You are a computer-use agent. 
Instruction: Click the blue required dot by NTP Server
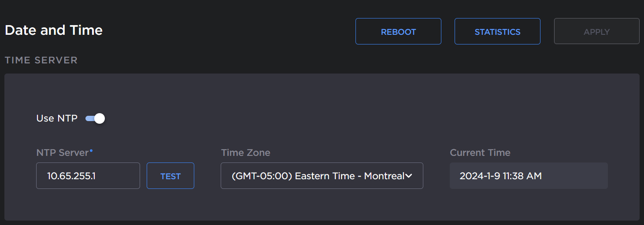point(91,151)
